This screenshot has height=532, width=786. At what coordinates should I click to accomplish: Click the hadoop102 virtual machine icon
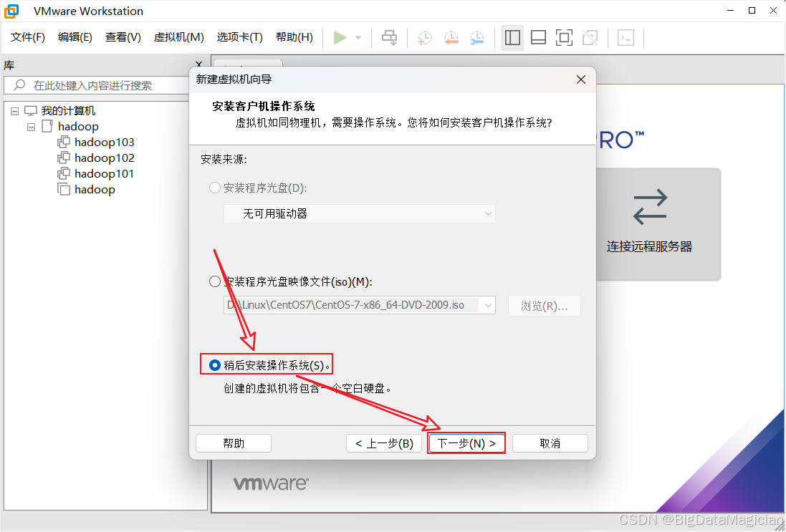64,158
